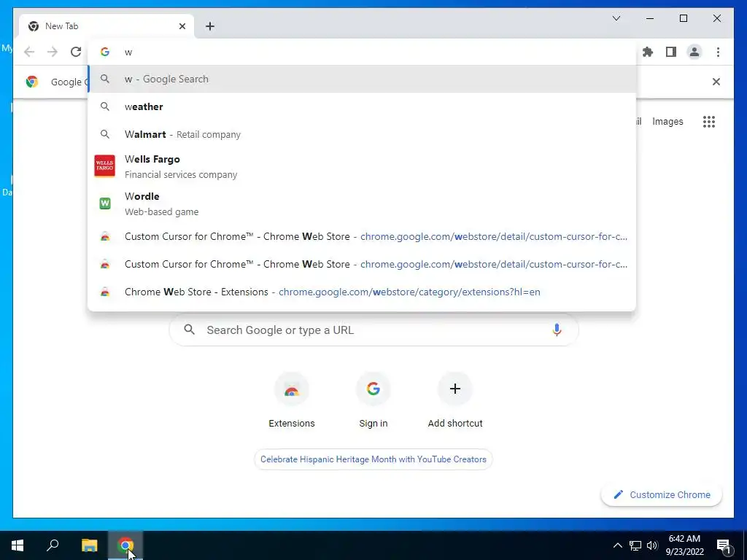The width and height of the screenshot is (747, 560).
Task: Click the omnibox address field containing w
Action: pyautogui.click(x=362, y=52)
